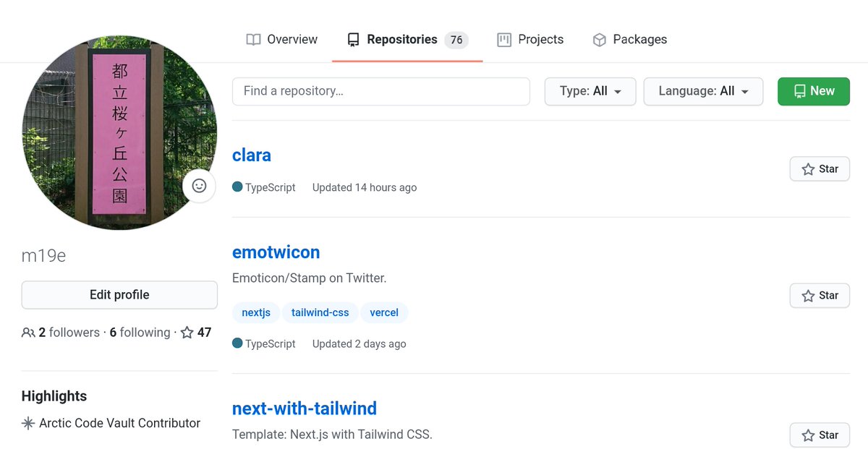Image resolution: width=868 pixels, height=449 pixels.
Task: Click the Updated 14 hours ago text
Action: click(x=365, y=187)
